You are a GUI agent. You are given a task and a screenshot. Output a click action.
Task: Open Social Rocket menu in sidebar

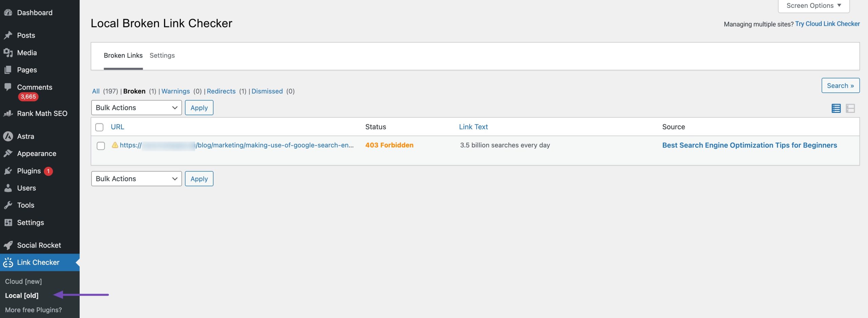coord(40,245)
